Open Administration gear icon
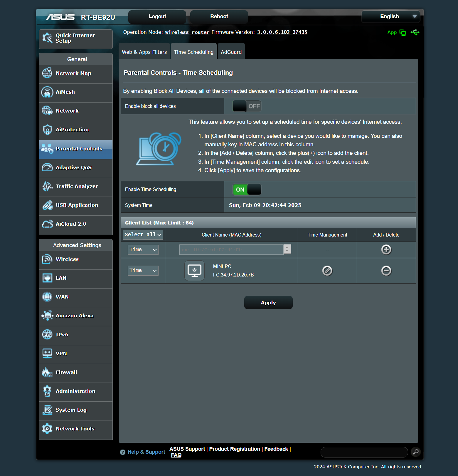The width and height of the screenshot is (458, 476). point(47,391)
